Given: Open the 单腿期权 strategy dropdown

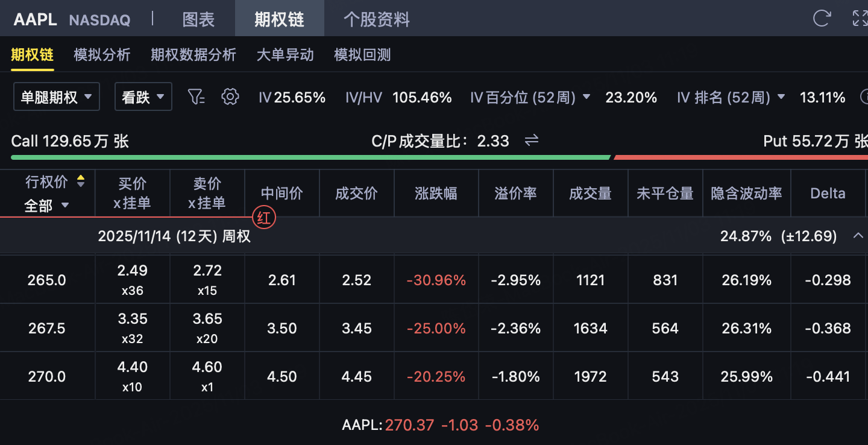Looking at the screenshot, I should coord(57,97).
